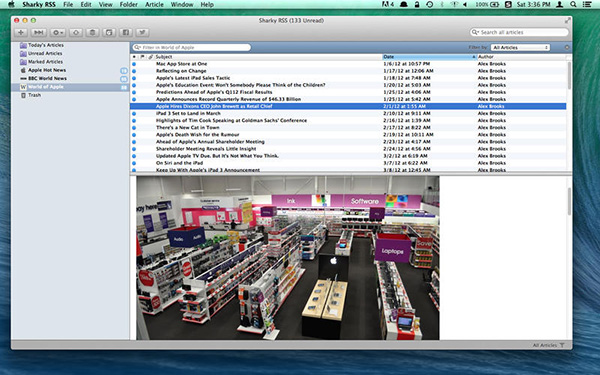Click the attachment column header icon
The height and width of the screenshot is (375, 600).
click(x=150, y=57)
